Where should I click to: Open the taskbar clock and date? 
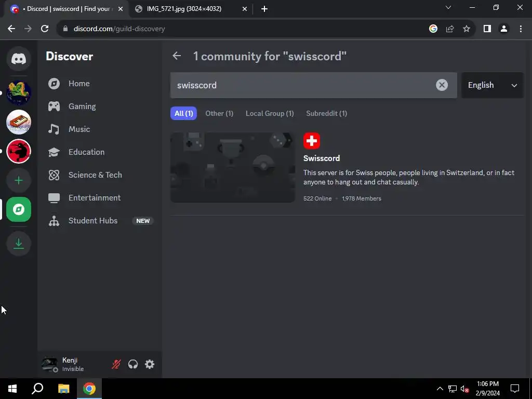point(487,389)
